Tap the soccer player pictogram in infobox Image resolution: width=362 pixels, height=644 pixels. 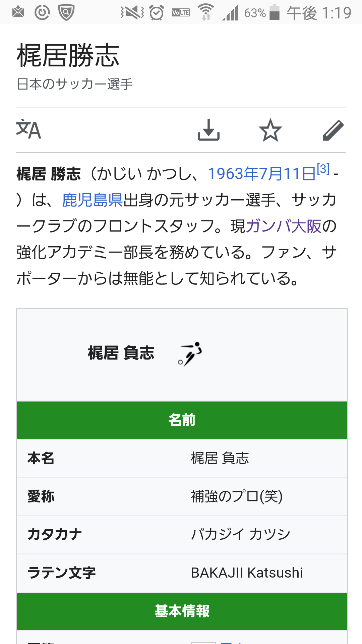point(190,354)
